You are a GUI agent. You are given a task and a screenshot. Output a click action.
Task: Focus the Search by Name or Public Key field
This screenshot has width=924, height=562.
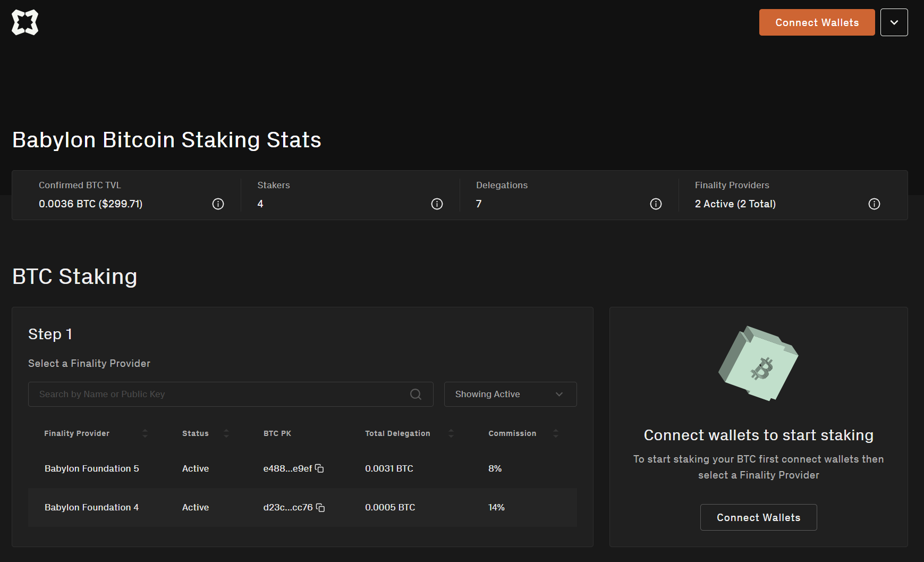click(x=231, y=394)
